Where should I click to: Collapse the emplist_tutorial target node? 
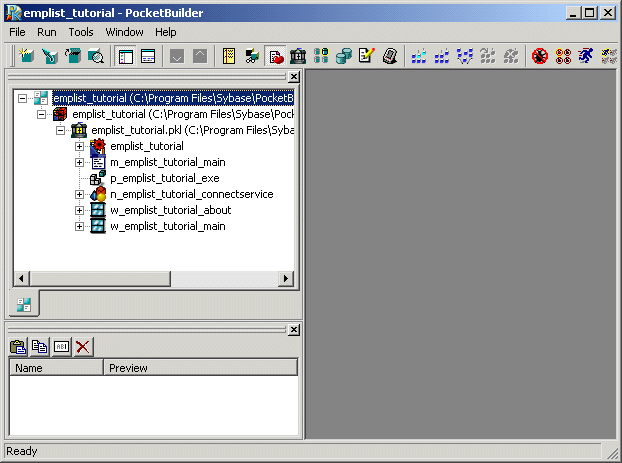41,115
